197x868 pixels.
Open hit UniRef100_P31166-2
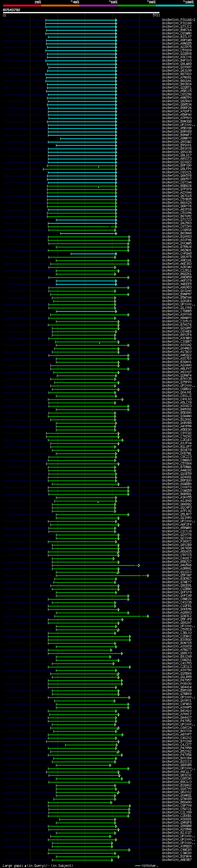179,20
